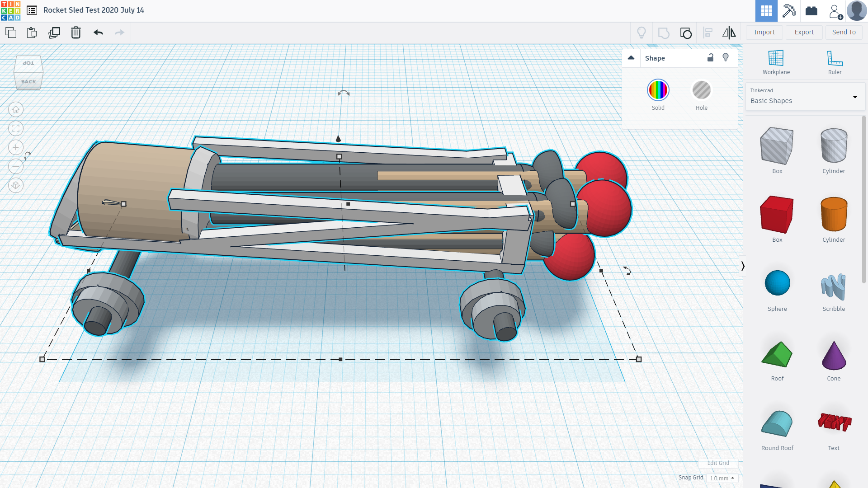
Task: Click the Group shapes icon
Action: coord(664,33)
